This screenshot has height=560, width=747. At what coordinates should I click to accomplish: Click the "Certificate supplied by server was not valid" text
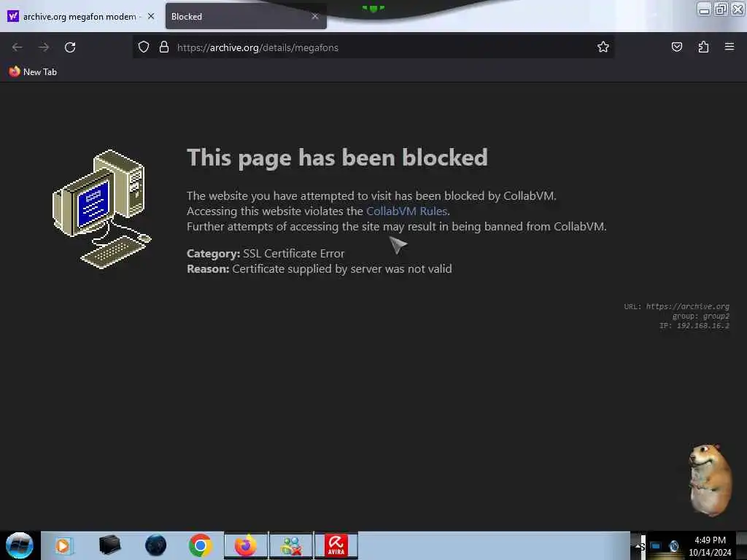click(342, 269)
